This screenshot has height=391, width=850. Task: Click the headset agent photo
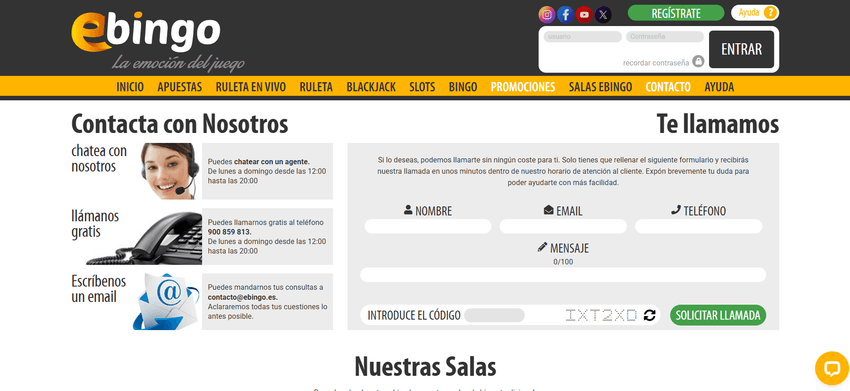coord(169,171)
